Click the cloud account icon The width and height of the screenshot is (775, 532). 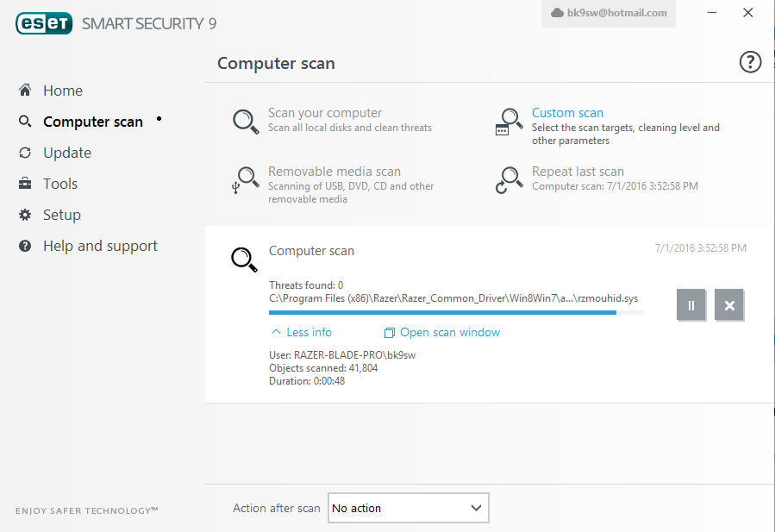(557, 13)
